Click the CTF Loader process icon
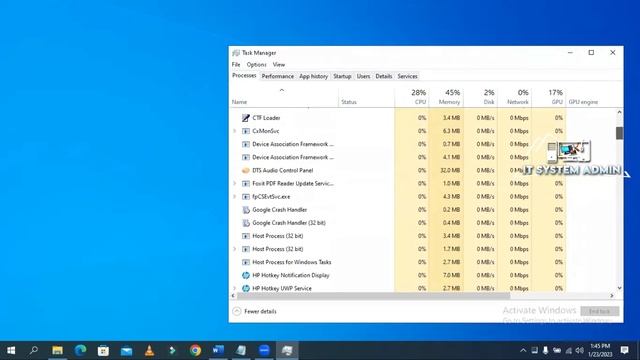The image size is (640, 360). 246,118
